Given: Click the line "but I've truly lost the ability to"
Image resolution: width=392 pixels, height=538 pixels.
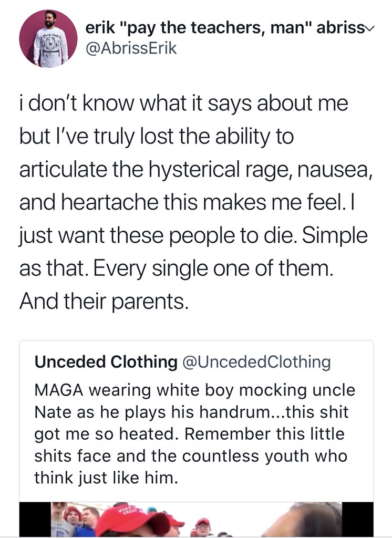Looking at the screenshot, I should click(156, 137).
